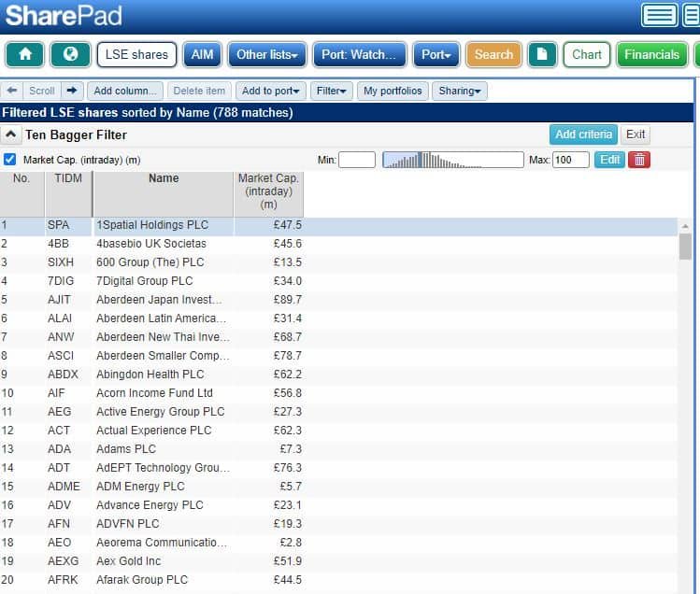Click the ANW ticker cell
Screen dimensions: 700x594
(x=61, y=337)
